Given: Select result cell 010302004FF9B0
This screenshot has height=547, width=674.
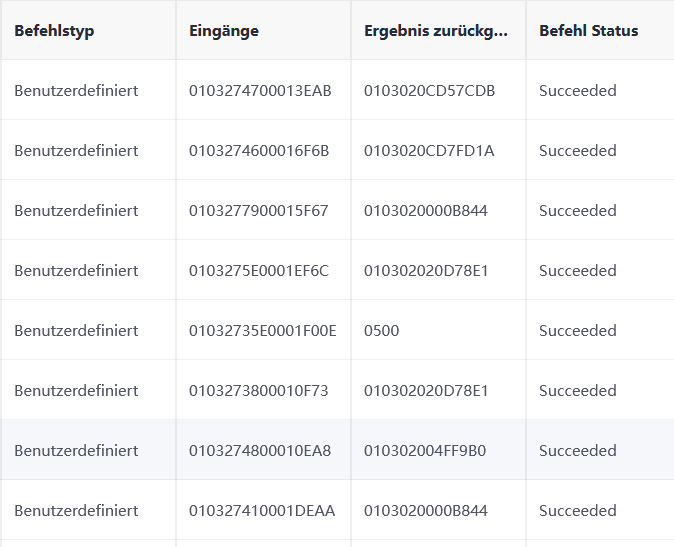Looking at the screenshot, I should [x=425, y=451].
